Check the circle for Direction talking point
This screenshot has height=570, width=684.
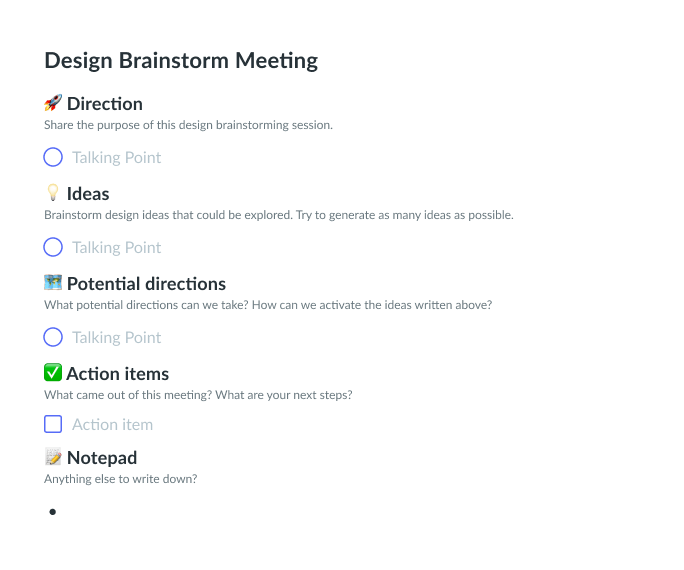[53, 157]
